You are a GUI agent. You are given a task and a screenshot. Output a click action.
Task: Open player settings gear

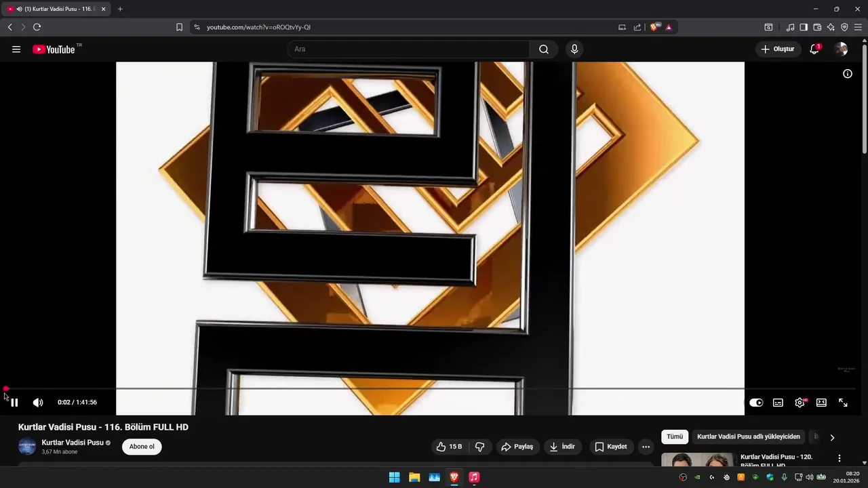click(x=800, y=403)
